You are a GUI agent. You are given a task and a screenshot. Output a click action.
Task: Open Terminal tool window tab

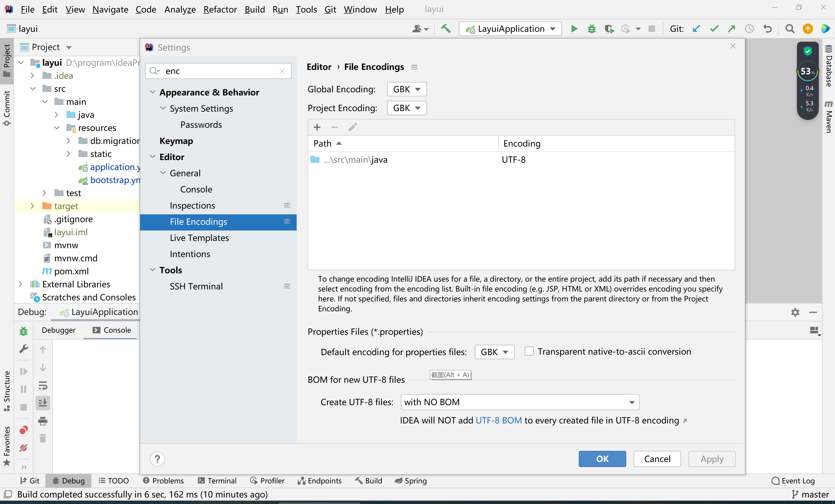pyautogui.click(x=217, y=481)
